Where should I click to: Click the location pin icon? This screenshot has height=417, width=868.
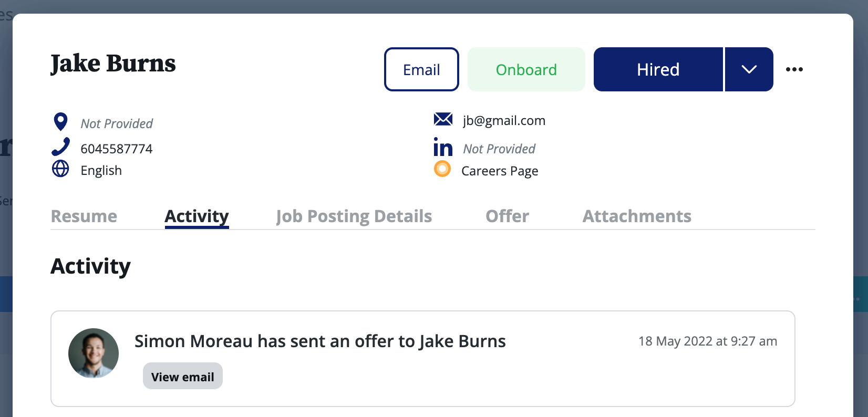(x=61, y=122)
